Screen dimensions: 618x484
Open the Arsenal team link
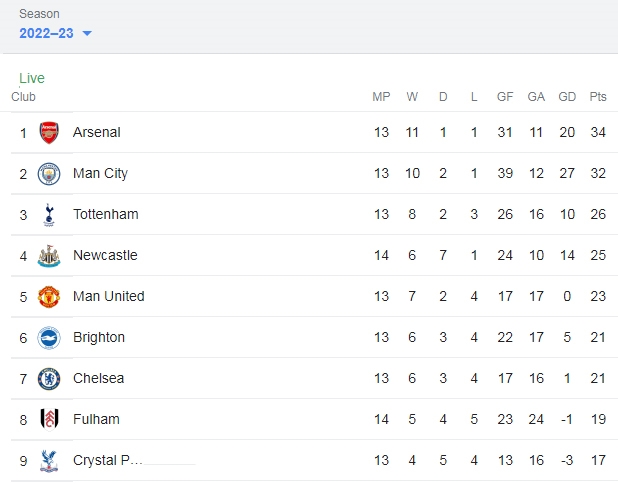click(97, 132)
